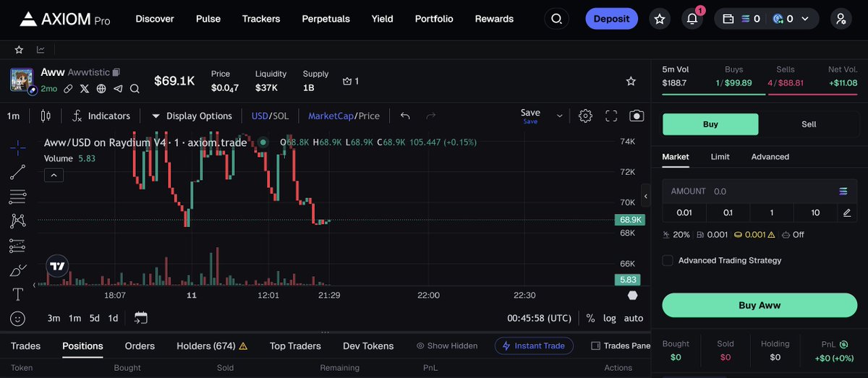This screenshot has width=868, height=378.
Task: Open the 1m interval dropdown
Action: [13, 116]
